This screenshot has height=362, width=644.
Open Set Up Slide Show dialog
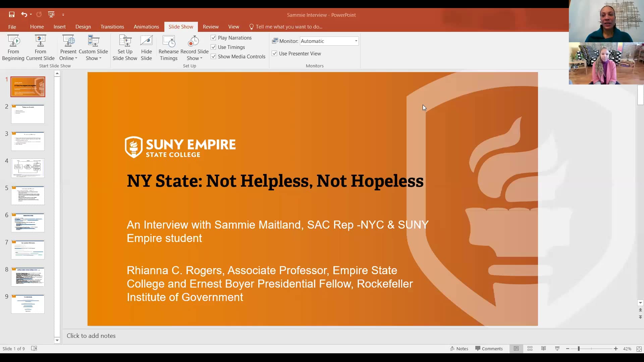[125, 48]
